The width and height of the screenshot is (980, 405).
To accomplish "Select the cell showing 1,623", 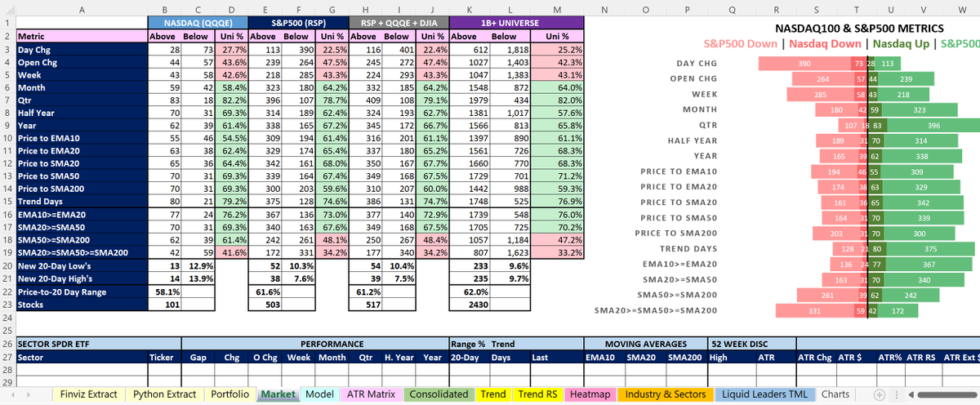I will [x=510, y=253].
